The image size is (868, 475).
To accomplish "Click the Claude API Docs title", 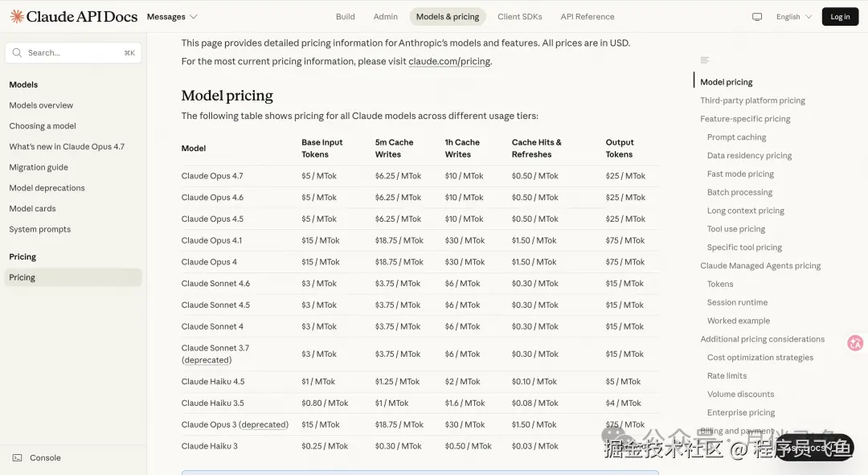I will (x=82, y=17).
